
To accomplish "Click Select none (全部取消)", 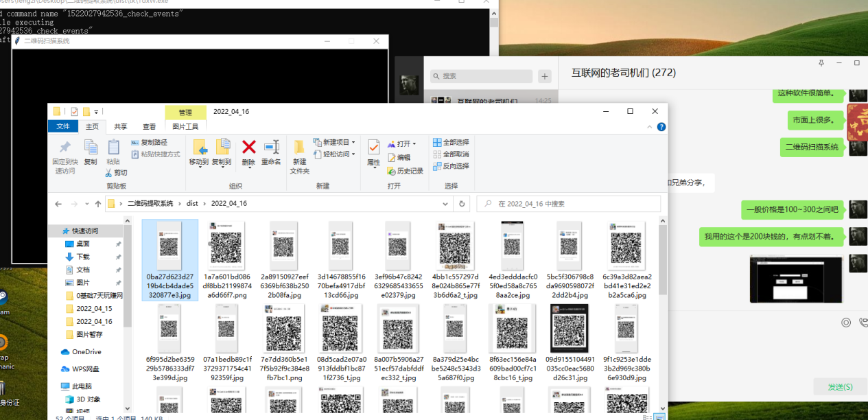I will pyautogui.click(x=451, y=154).
